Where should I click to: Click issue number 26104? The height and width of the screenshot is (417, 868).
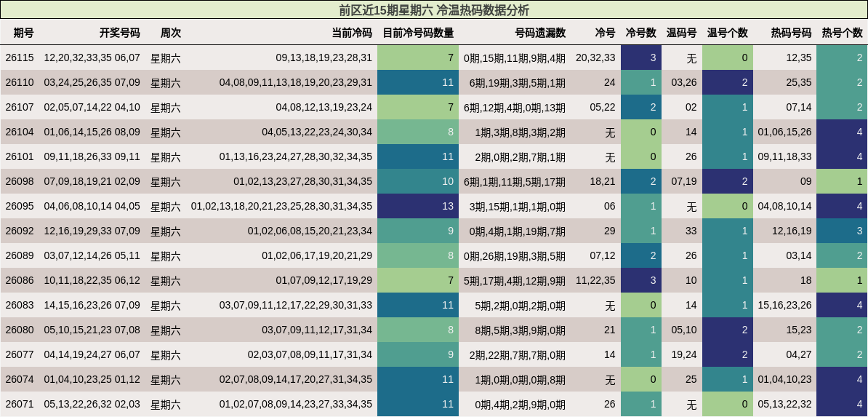(20, 132)
